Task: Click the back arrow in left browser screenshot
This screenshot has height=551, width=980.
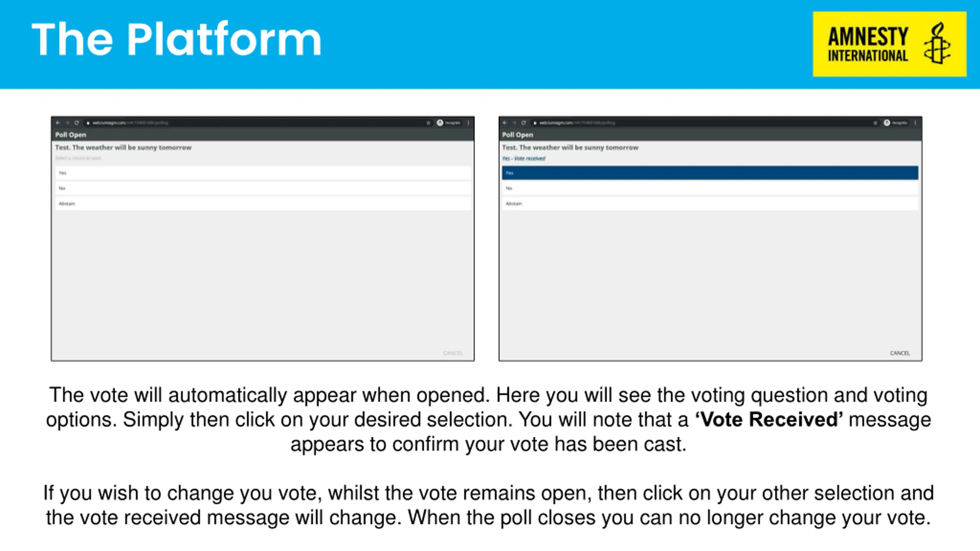Action: coord(58,123)
